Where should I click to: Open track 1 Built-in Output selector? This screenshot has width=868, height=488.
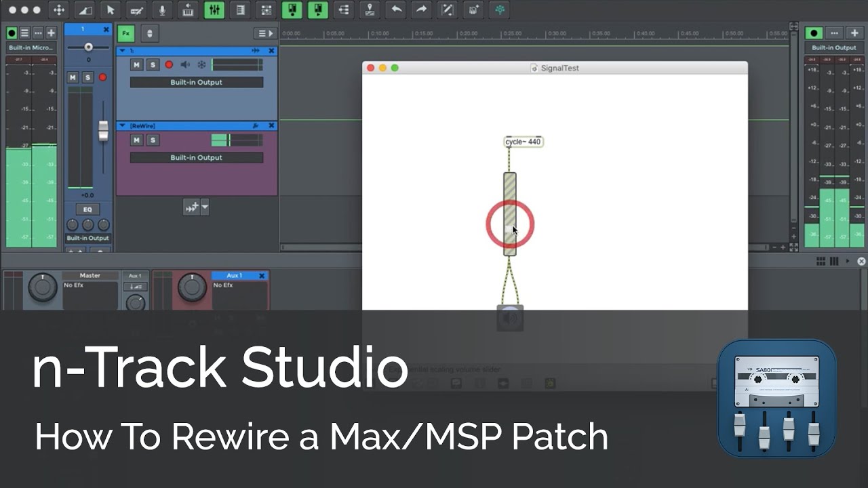pos(197,82)
